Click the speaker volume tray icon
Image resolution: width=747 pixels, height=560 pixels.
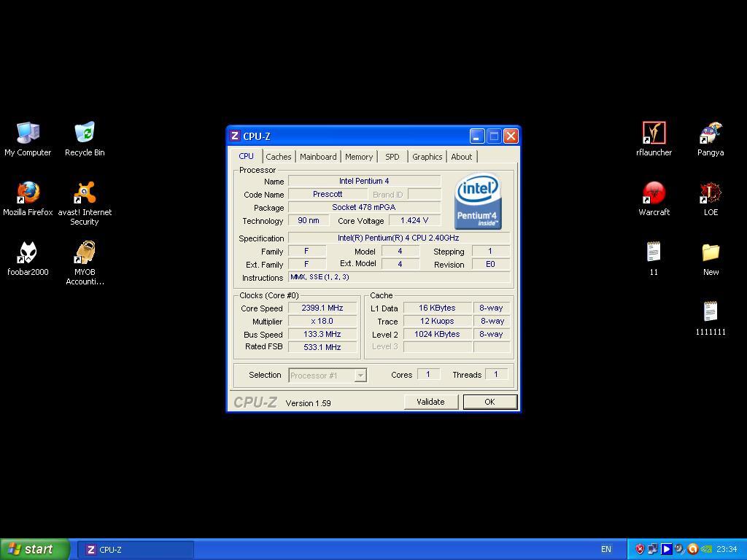679,550
